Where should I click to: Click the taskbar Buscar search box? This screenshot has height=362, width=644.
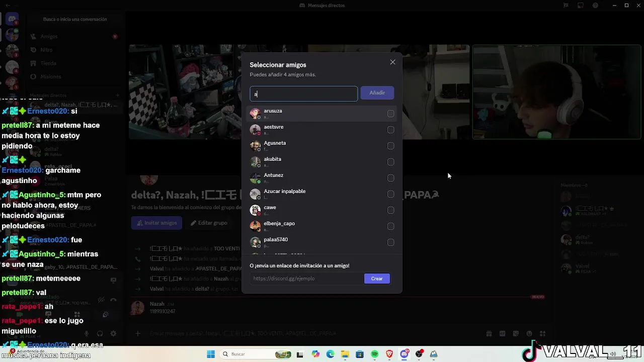256,354
